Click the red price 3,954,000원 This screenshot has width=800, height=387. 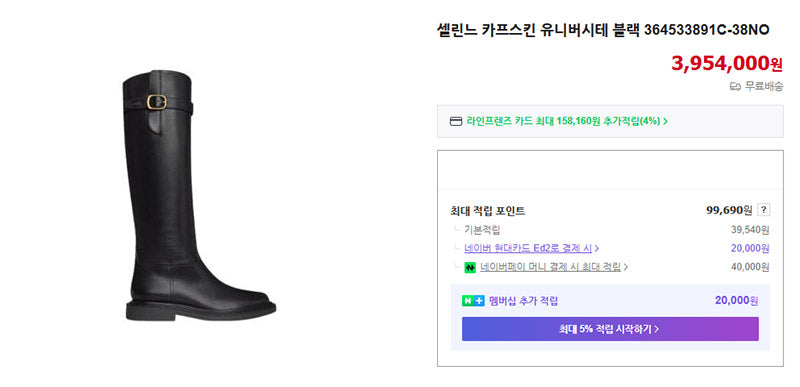[x=727, y=63]
